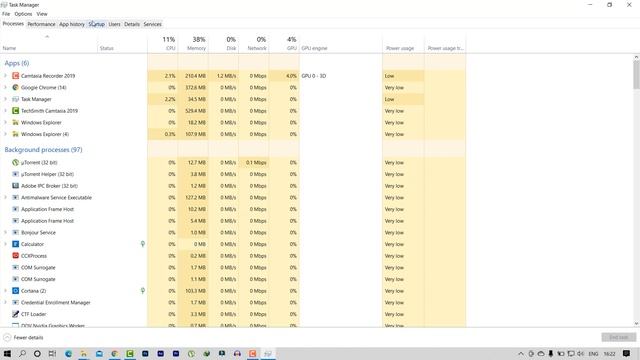Switch to the Startup tab

97,24
